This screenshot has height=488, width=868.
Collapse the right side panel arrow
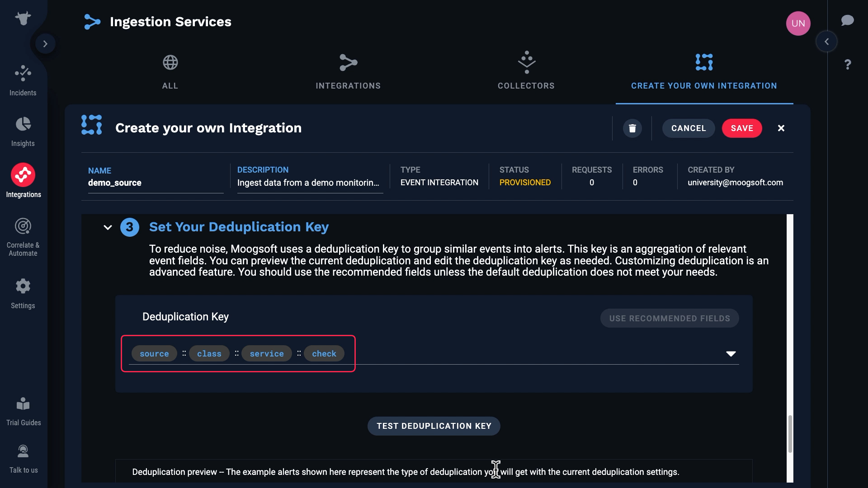pyautogui.click(x=826, y=42)
